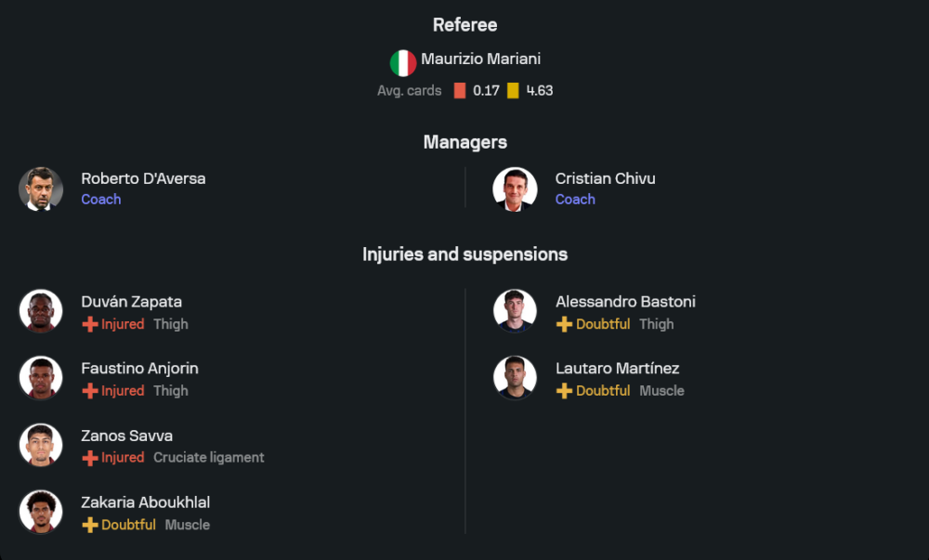Select Cristian Chivu's avatar photo
The height and width of the screenshot is (560, 929).
pos(515,189)
